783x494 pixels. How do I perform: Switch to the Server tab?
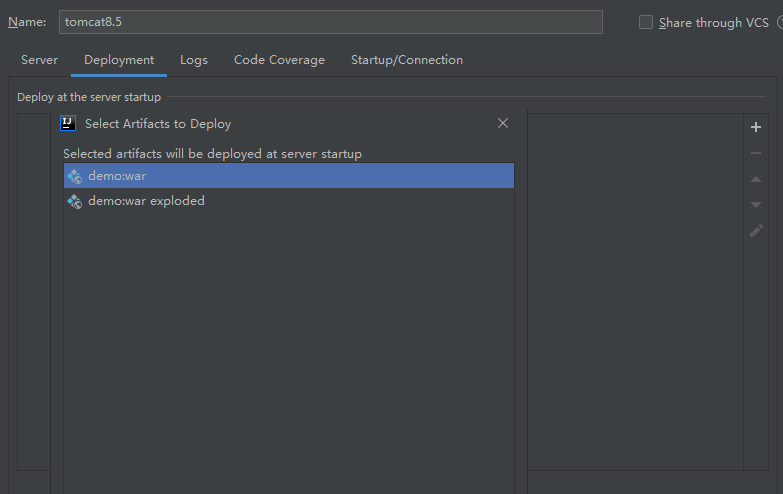click(x=39, y=60)
